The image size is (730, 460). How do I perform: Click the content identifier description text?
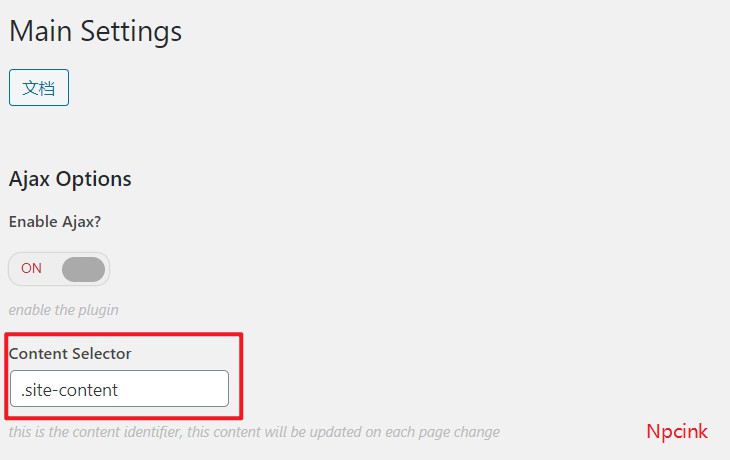click(254, 432)
